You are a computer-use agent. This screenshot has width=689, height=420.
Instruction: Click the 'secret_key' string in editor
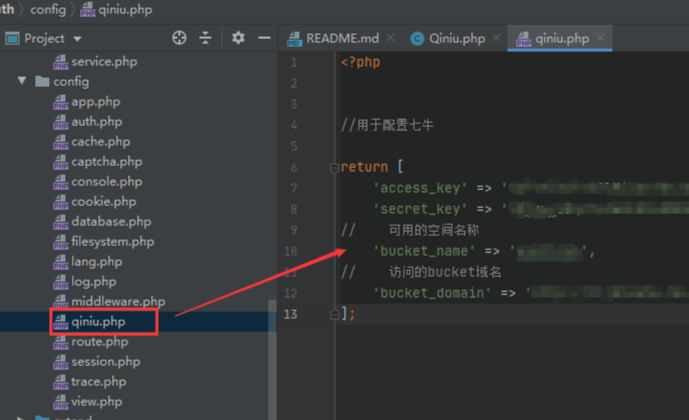point(420,209)
